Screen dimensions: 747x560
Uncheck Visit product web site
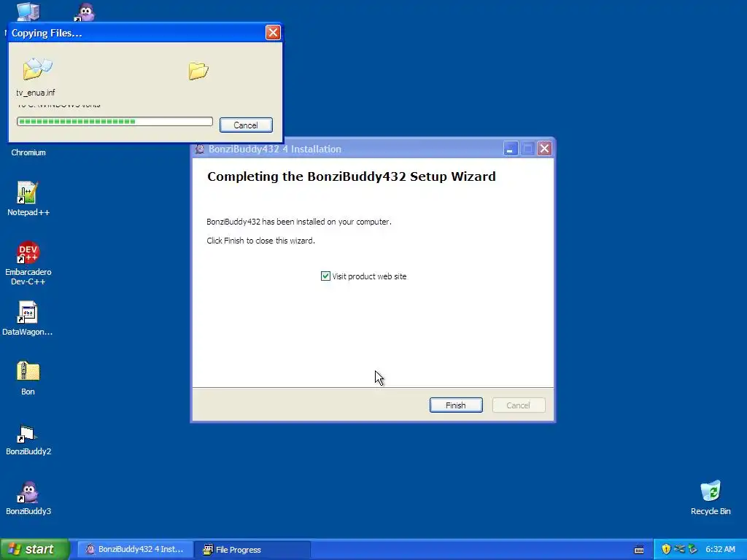[x=325, y=276]
